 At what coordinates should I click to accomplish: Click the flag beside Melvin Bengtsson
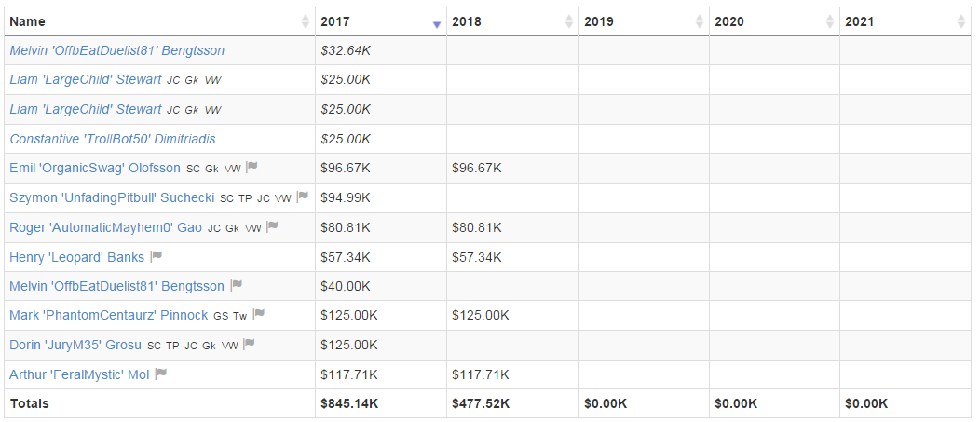click(237, 285)
